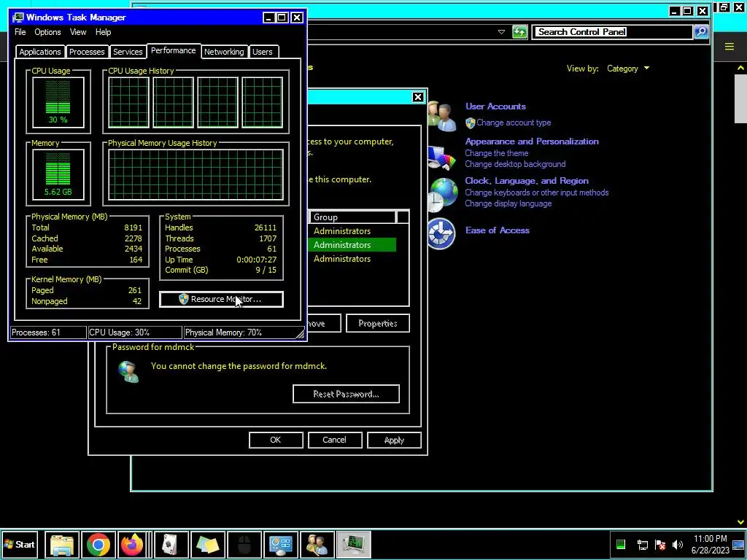This screenshot has width=747, height=560.
Task: Open the network tray icon
Action: tap(642, 544)
